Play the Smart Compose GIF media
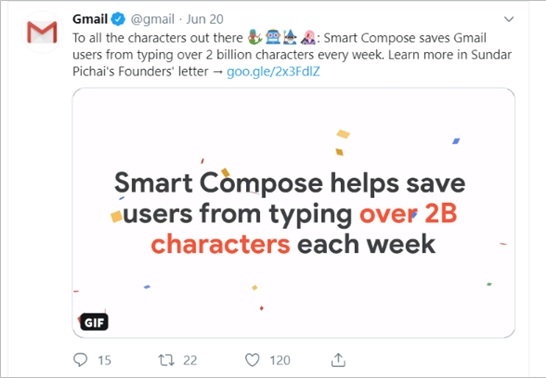The height and width of the screenshot is (378, 546). 294,213
